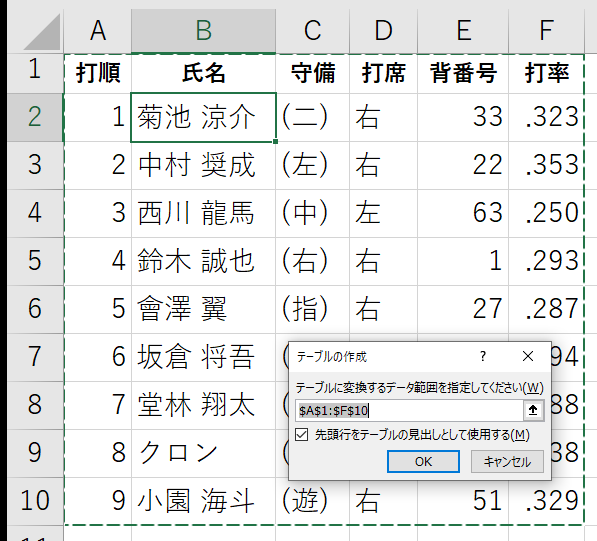Click the OK button
The height and width of the screenshot is (541, 597).
tap(423, 461)
